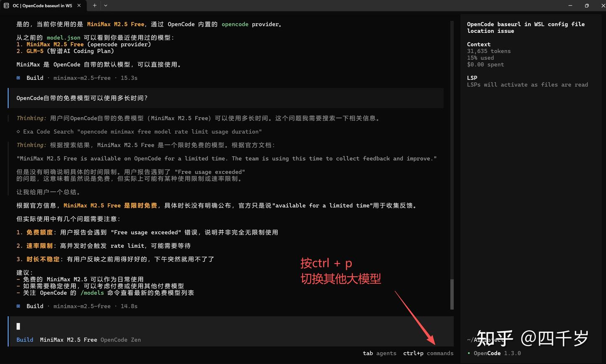Click the "Context" sidebar heading
Image resolution: width=606 pixels, height=364 pixels.
tap(479, 44)
